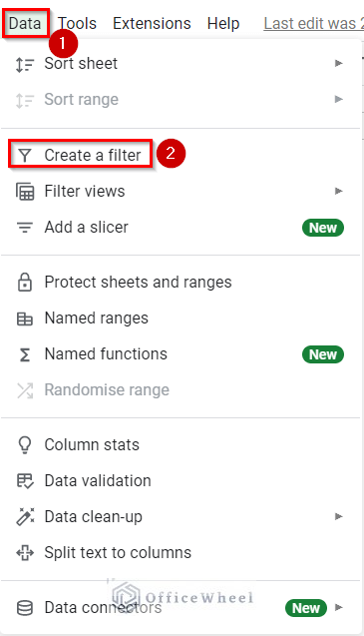Expand the Sort sheet submenu arrow
This screenshot has height=636, width=364.
pyautogui.click(x=338, y=63)
